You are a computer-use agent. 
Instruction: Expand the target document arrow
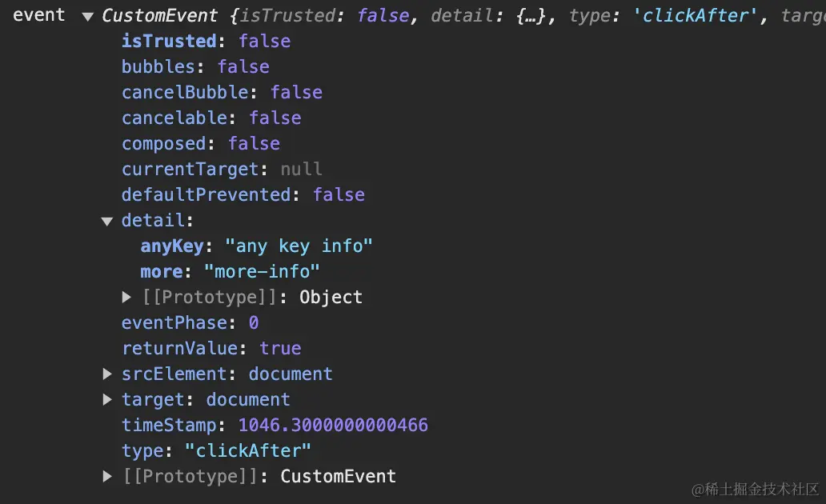tap(107, 399)
